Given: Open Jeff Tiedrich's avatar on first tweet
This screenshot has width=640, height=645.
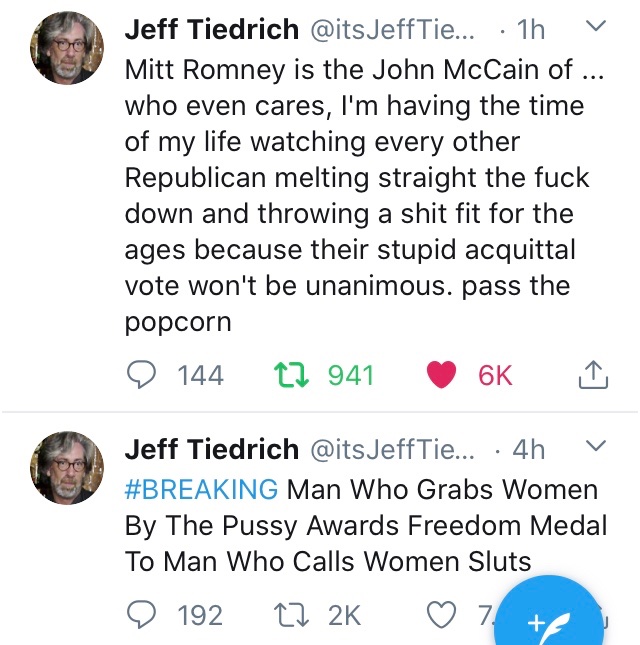Looking at the screenshot, I should click(x=68, y=48).
